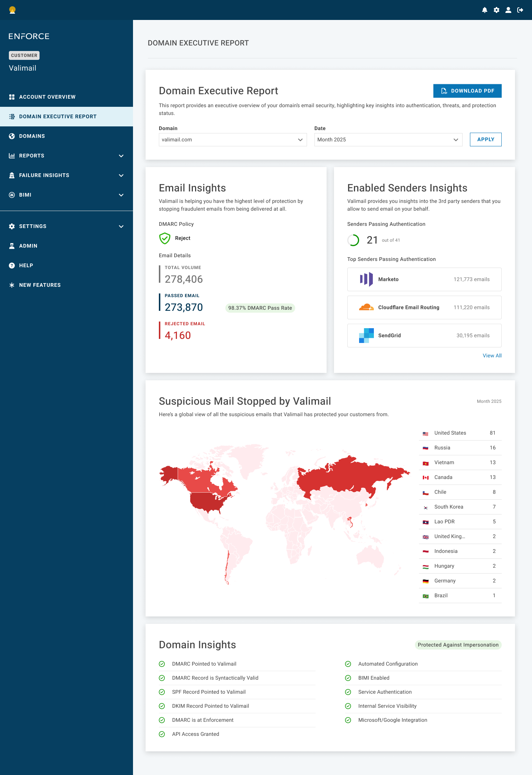This screenshot has height=775, width=532.
Task: Open the Domain dropdown showing valimail.com
Action: (x=233, y=140)
